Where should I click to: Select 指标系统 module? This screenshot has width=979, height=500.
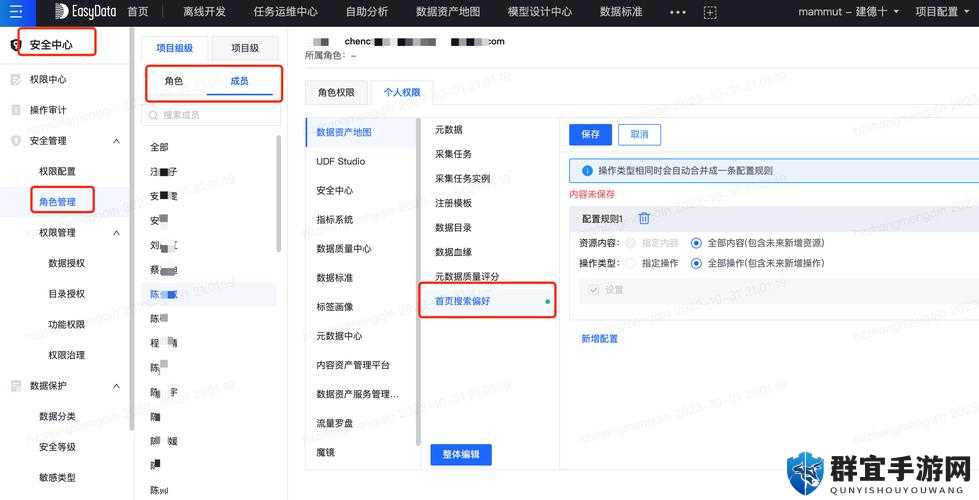335,220
